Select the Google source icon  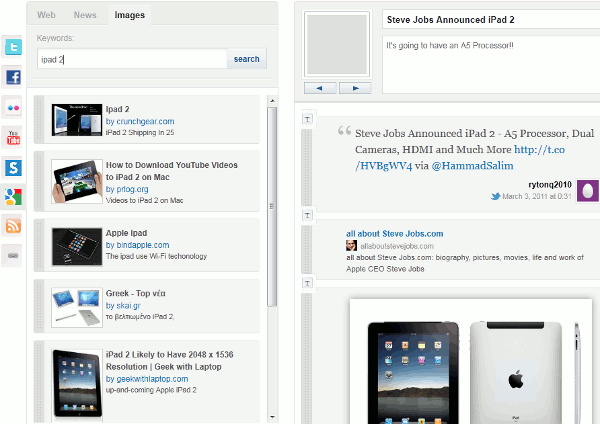14,196
